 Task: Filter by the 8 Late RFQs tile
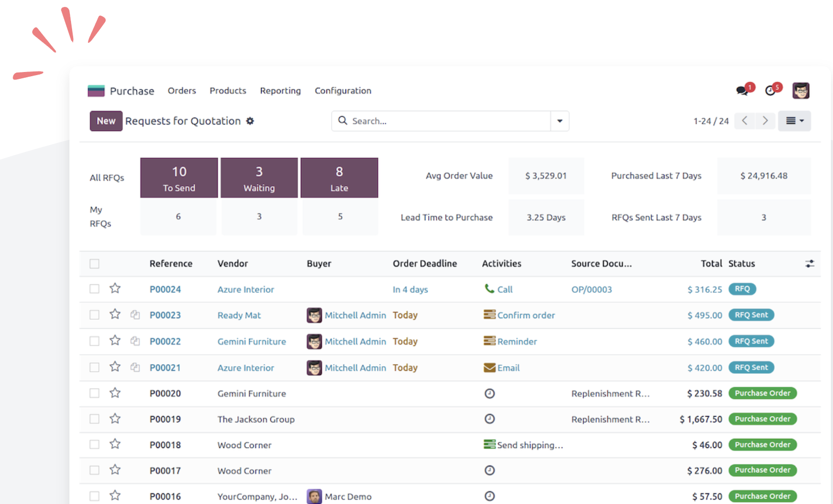pos(339,178)
